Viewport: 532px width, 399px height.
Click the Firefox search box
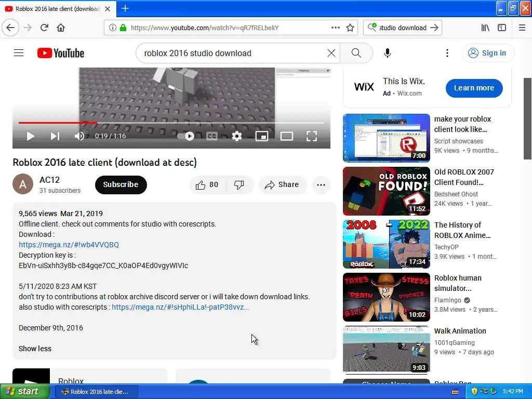tap(402, 28)
